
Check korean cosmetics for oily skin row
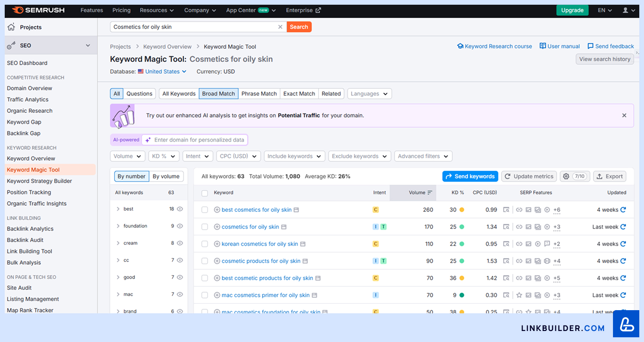[205, 244]
